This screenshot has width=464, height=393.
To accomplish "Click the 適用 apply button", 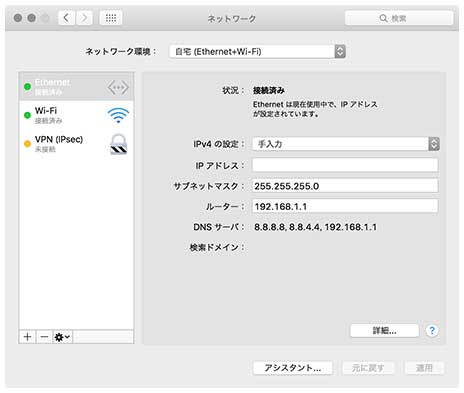I will click(x=424, y=368).
